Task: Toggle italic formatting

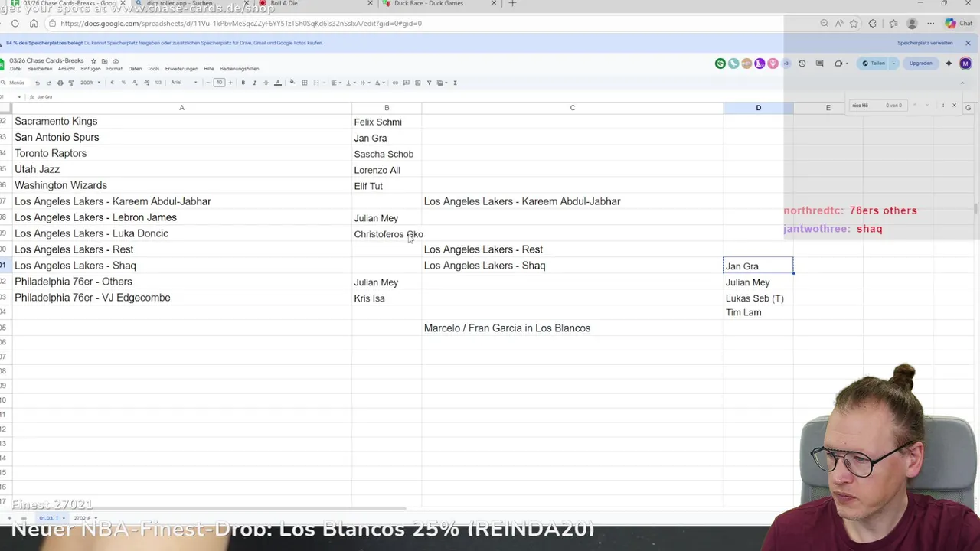Action: tap(254, 83)
